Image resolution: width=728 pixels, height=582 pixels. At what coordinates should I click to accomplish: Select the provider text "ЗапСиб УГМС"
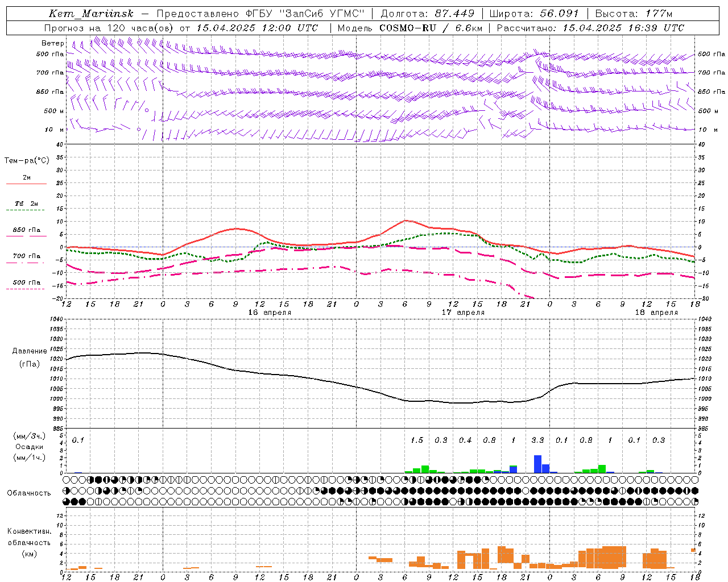(323, 14)
